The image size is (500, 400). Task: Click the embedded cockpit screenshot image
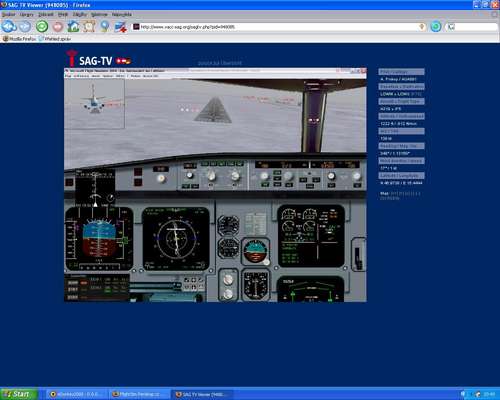point(215,185)
